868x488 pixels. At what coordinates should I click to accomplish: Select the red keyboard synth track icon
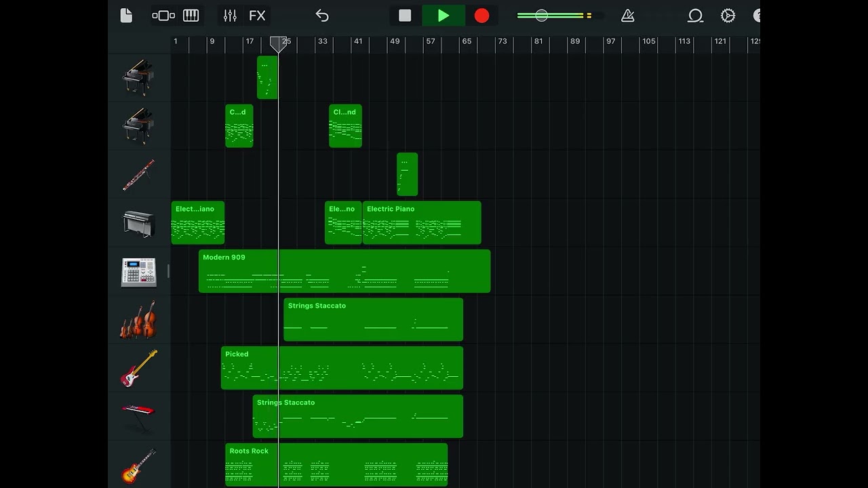click(x=138, y=416)
